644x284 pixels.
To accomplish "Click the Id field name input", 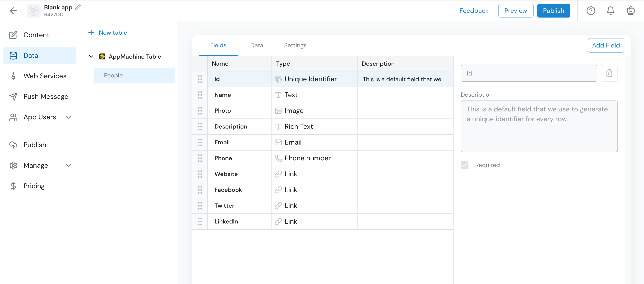I will [529, 73].
